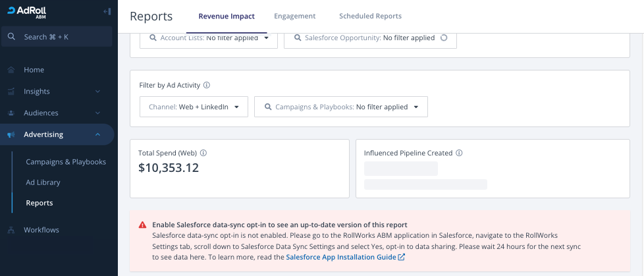Click the Workflows icon in the sidebar
644x276 pixels.
[x=11, y=230]
